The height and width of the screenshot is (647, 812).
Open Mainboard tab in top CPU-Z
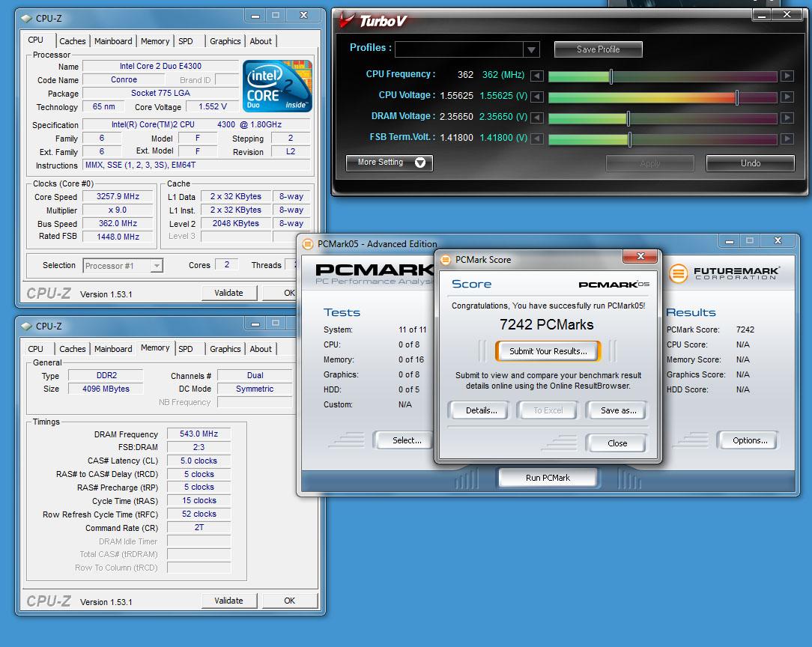(113, 41)
